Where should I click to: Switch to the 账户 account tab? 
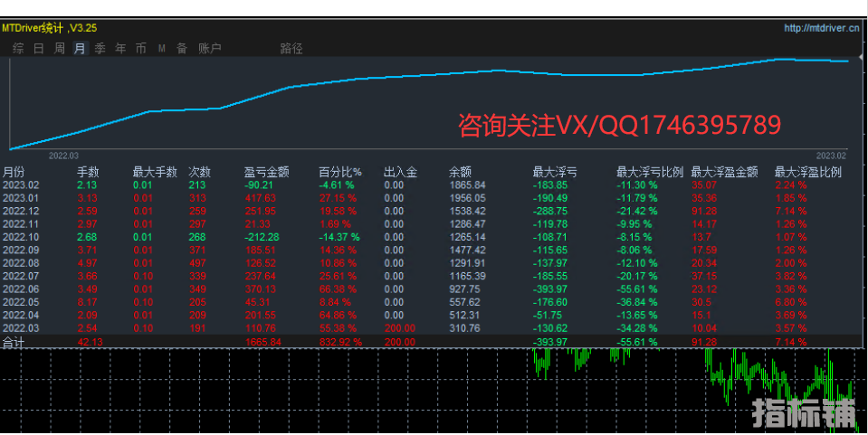coord(209,48)
